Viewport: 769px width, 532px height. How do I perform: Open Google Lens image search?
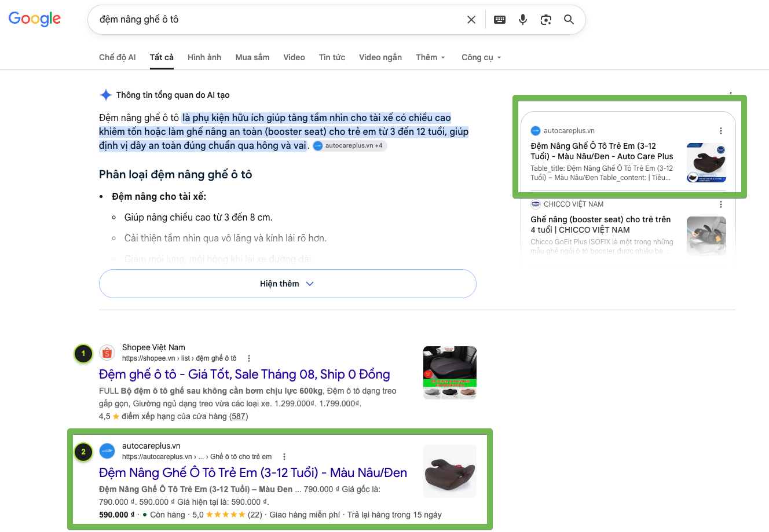(x=546, y=20)
